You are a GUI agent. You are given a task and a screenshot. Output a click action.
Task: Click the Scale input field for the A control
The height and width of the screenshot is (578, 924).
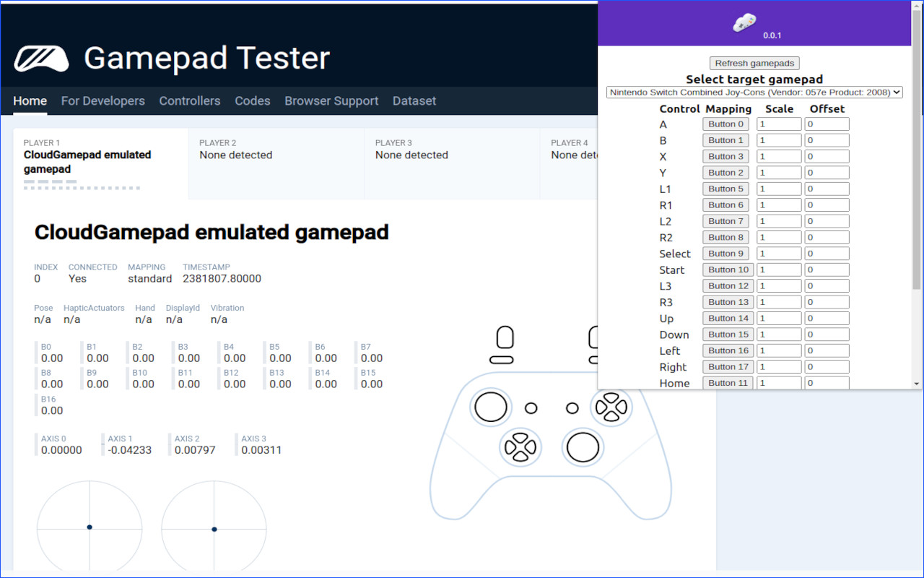pyautogui.click(x=778, y=124)
